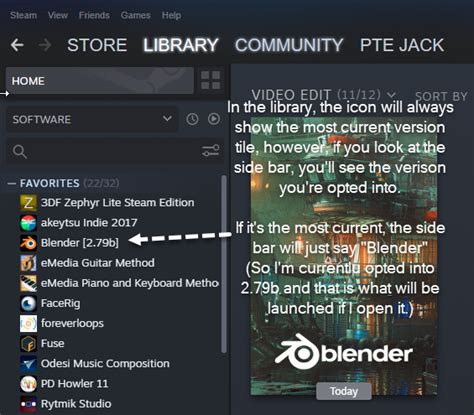474x415 pixels.
Task: Open the Help menu
Action: [171, 15]
